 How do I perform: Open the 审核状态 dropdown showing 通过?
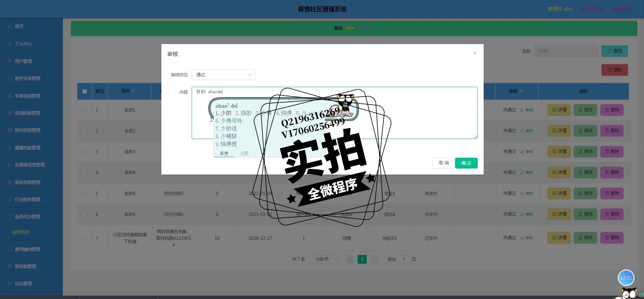pyautogui.click(x=223, y=75)
